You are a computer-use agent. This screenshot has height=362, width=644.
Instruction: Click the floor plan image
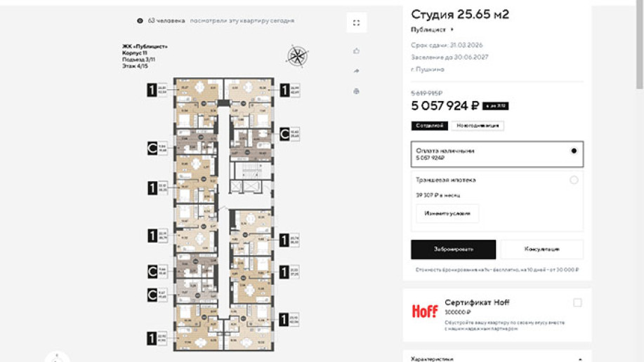point(221,210)
